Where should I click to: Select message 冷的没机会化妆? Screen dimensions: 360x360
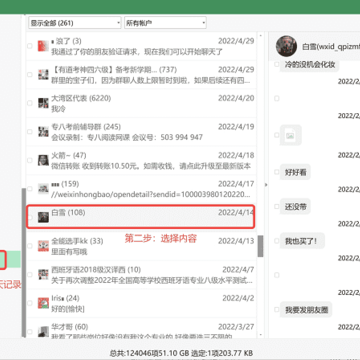coord(310,64)
